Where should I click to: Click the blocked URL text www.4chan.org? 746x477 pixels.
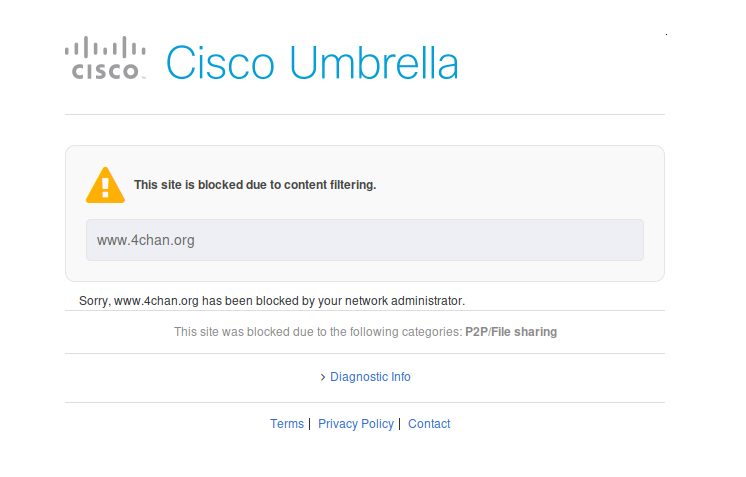146,240
